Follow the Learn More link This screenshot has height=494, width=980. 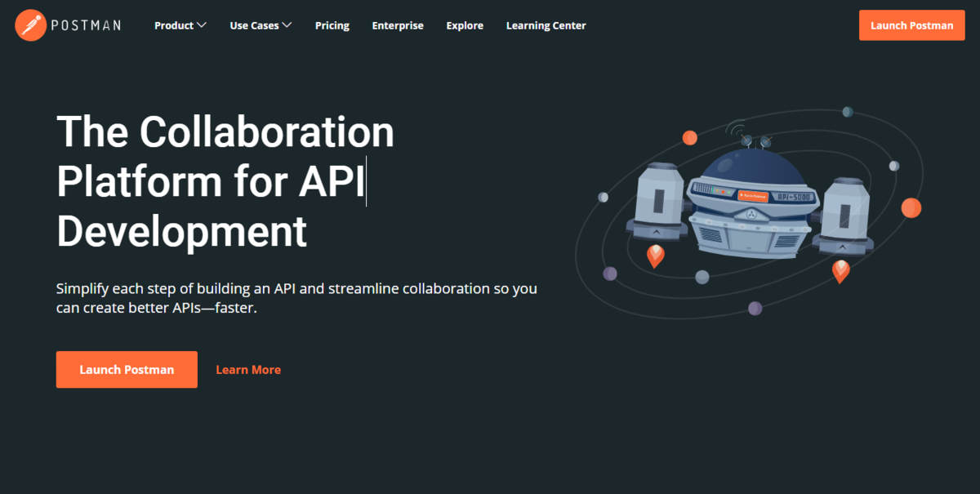pyautogui.click(x=248, y=370)
